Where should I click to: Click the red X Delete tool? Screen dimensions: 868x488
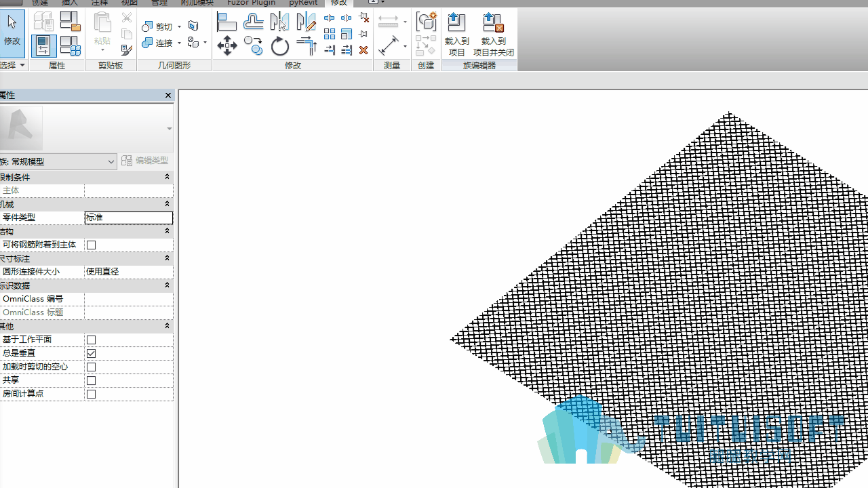click(x=363, y=50)
